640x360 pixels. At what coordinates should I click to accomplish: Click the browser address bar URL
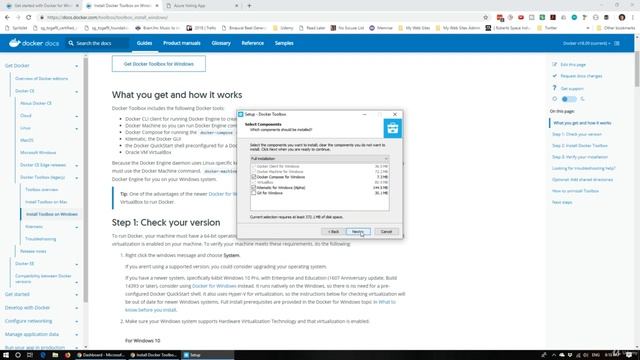pyautogui.click(x=107, y=18)
